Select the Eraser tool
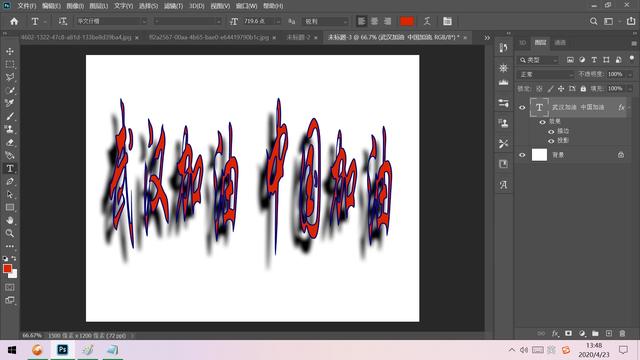640x360 pixels. [x=10, y=142]
